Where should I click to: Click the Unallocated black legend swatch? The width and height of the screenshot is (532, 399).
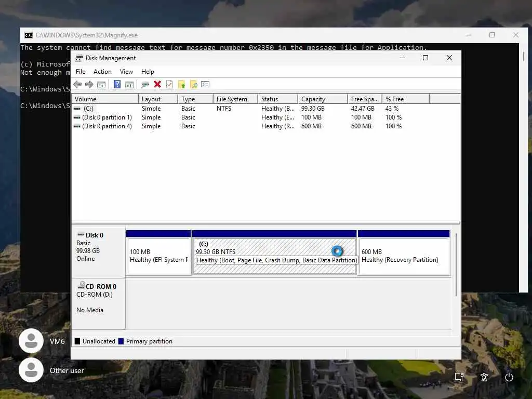point(77,341)
